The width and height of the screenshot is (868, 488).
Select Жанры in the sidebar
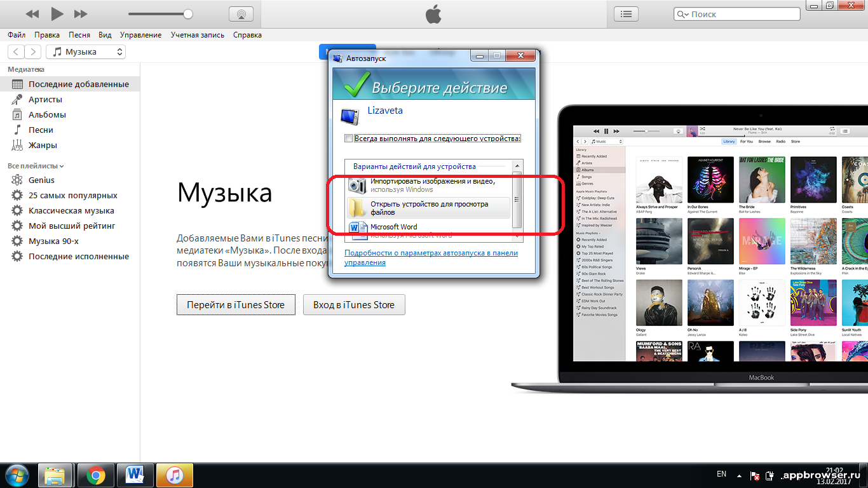pyautogui.click(x=70, y=145)
